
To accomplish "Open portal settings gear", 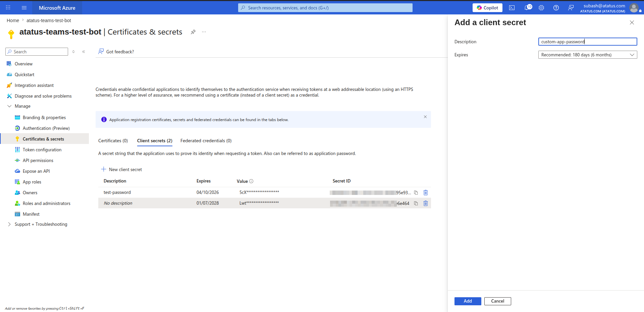I will (x=541, y=8).
